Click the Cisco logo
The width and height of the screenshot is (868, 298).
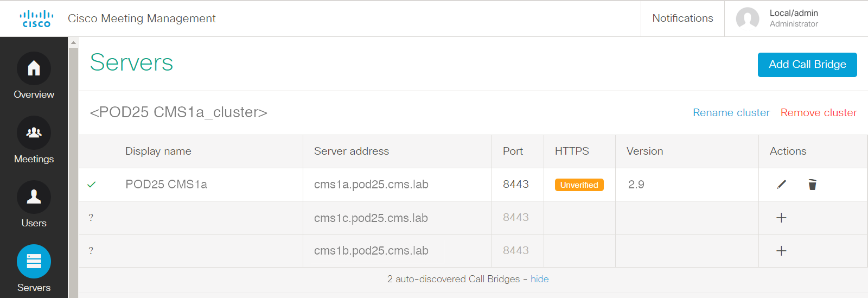pyautogui.click(x=36, y=18)
